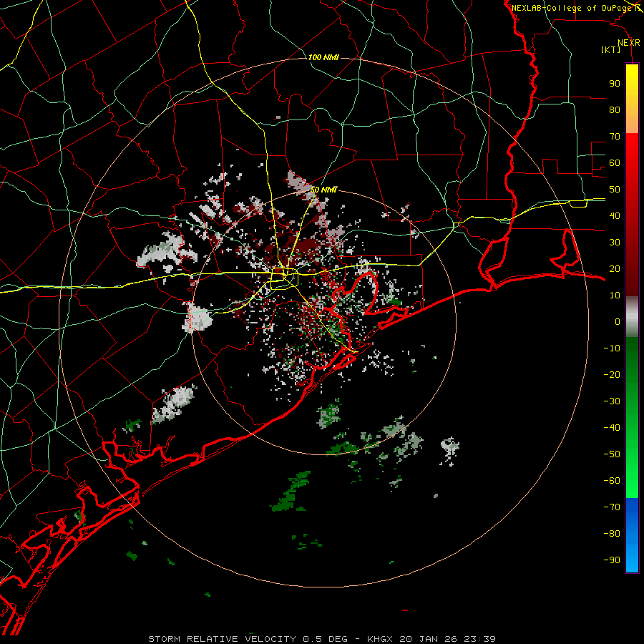Click the "-90" scale label
Image resolution: width=644 pixels, height=644 pixels.
click(612, 560)
